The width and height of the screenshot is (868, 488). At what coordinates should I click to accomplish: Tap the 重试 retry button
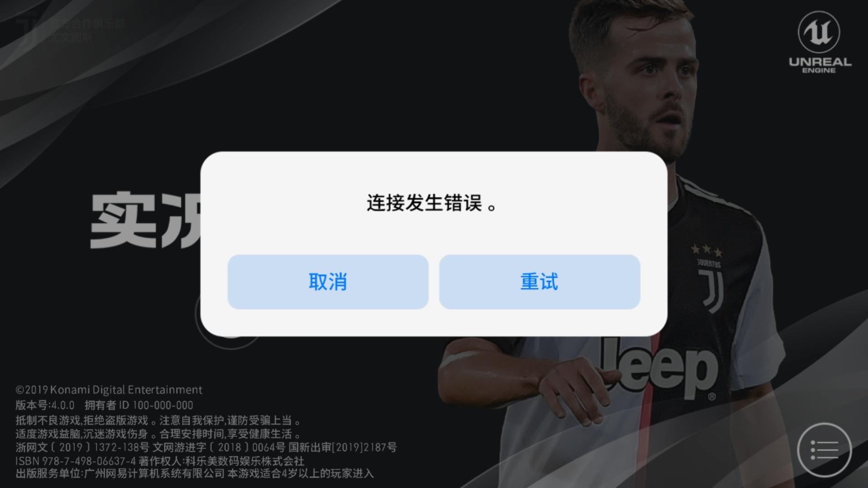(x=539, y=282)
